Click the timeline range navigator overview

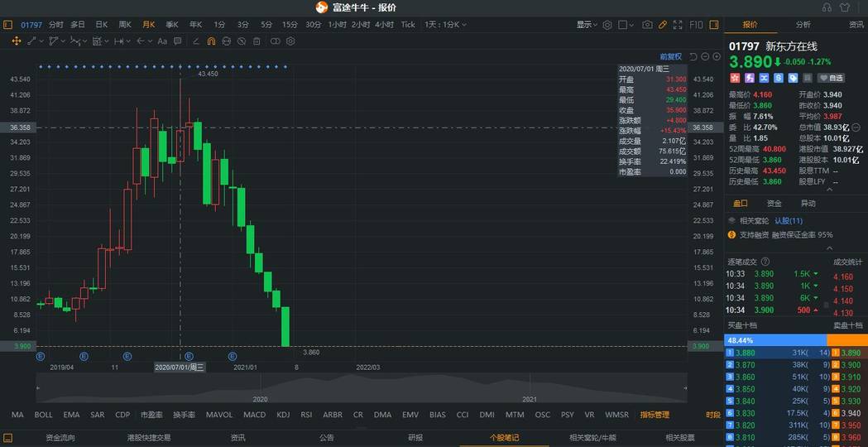(x=362, y=387)
